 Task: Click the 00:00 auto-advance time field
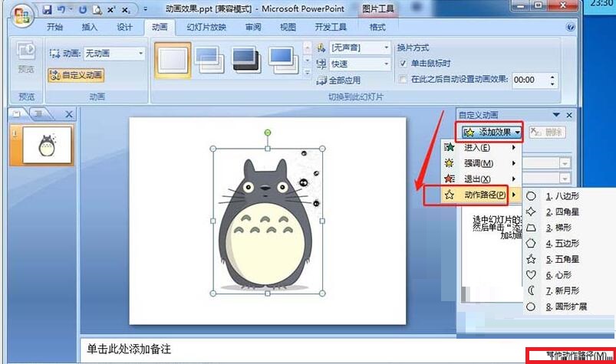click(530, 80)
